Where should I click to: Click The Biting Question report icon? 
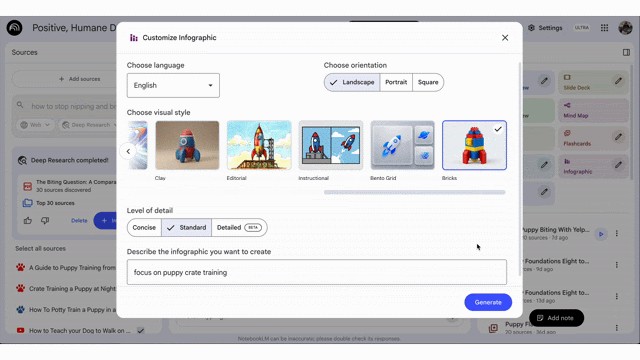pos(27,186)
